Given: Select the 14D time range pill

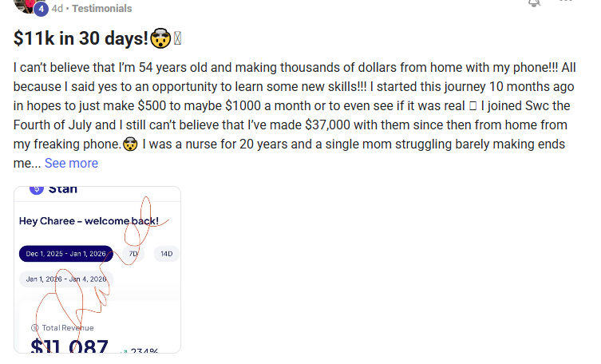Looking at the screenshot, I should (166, 254).
